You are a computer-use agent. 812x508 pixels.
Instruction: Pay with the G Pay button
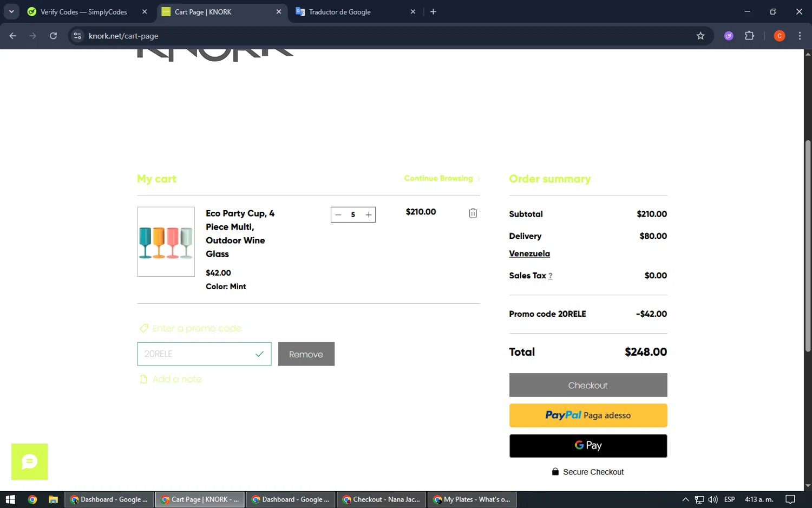pyautogui.click(x=588, y=446)
